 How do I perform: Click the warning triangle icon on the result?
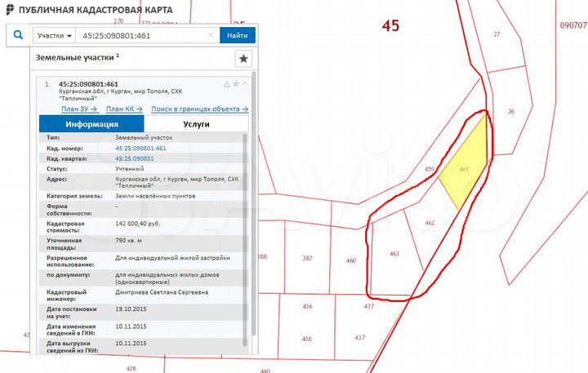[227, 84]
